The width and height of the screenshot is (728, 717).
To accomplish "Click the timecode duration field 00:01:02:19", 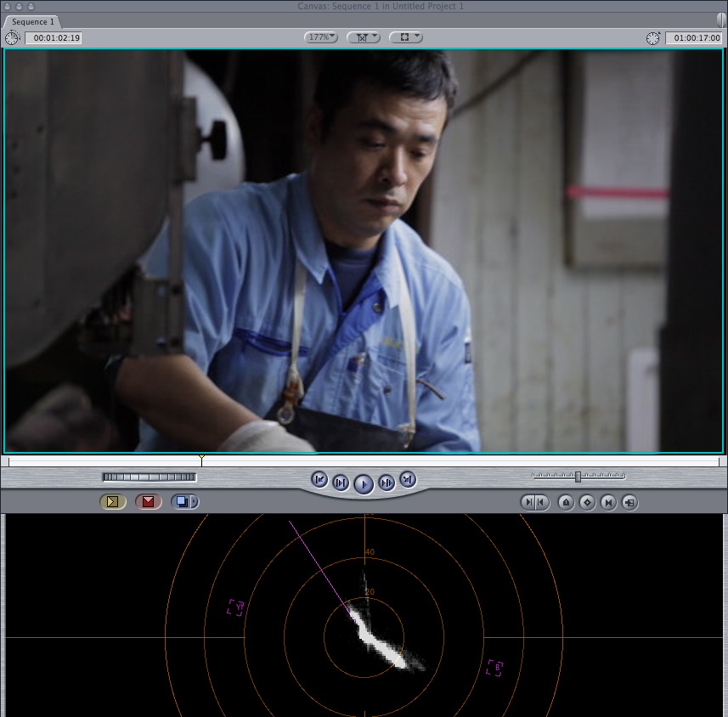I will pyautogui.click(x=54, y=37).
